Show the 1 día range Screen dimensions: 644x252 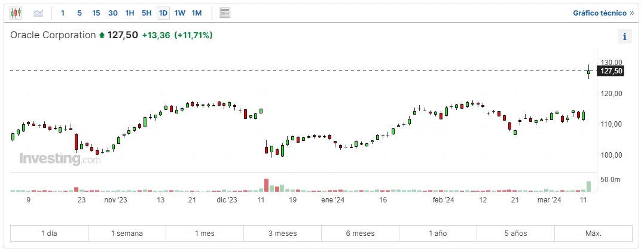(x=49, y=233)
